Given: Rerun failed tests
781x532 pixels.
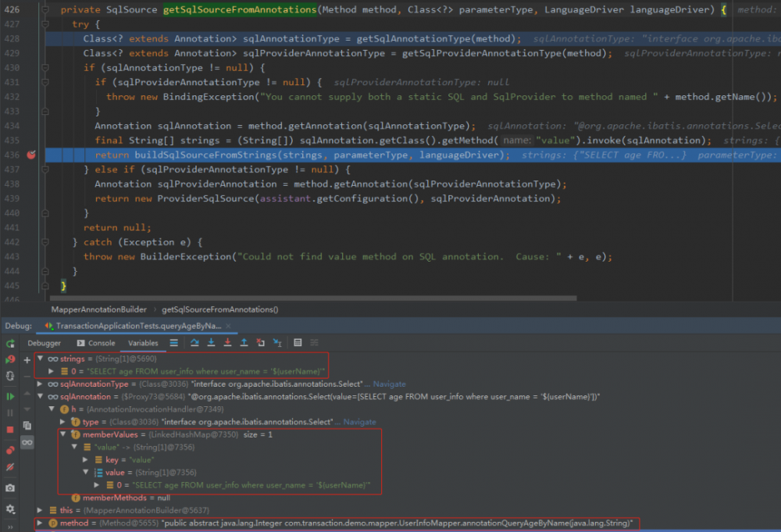Looking at the screenshot, I should click(x=10, y=359).
